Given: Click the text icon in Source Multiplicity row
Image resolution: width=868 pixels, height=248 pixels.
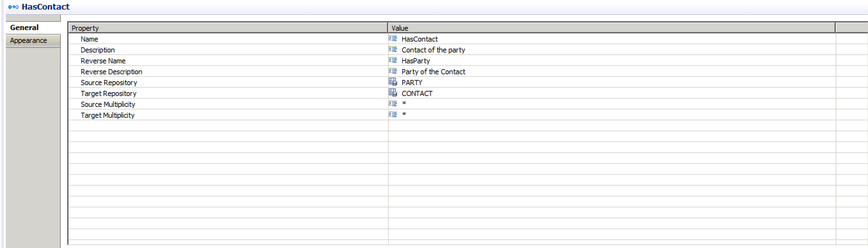Looking at the screenshot, I should click(393, 104).
